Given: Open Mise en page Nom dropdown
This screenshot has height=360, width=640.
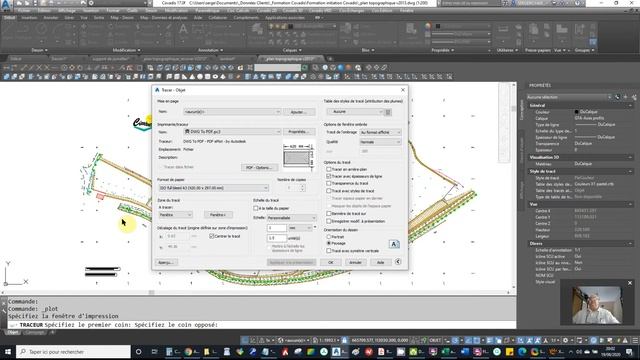Looking at the screenshot, I should (x=232, y=112).
